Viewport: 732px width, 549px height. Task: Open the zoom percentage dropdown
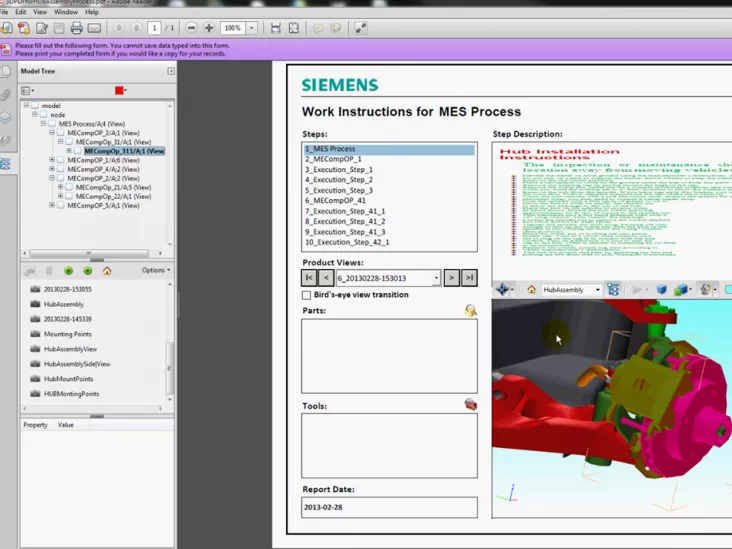[x=252, y=28]
